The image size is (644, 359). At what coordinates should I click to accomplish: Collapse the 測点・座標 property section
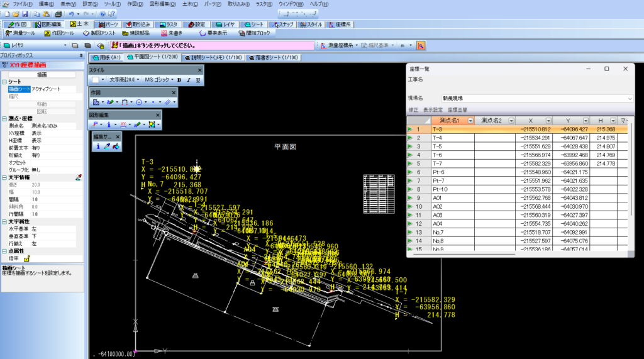click(4, 118)
